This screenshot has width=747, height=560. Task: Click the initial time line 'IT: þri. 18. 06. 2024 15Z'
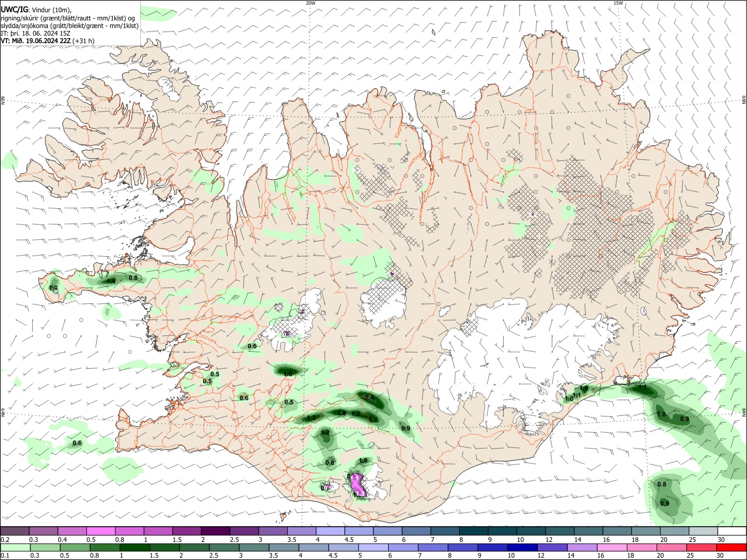tap(36, 33)
